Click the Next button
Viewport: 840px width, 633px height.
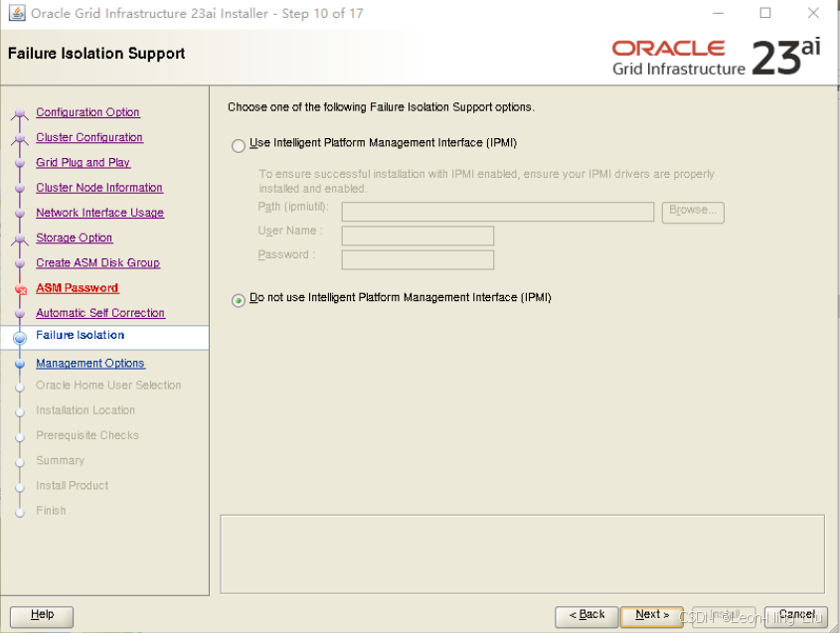pyautogui.click(x=652, y=616)
